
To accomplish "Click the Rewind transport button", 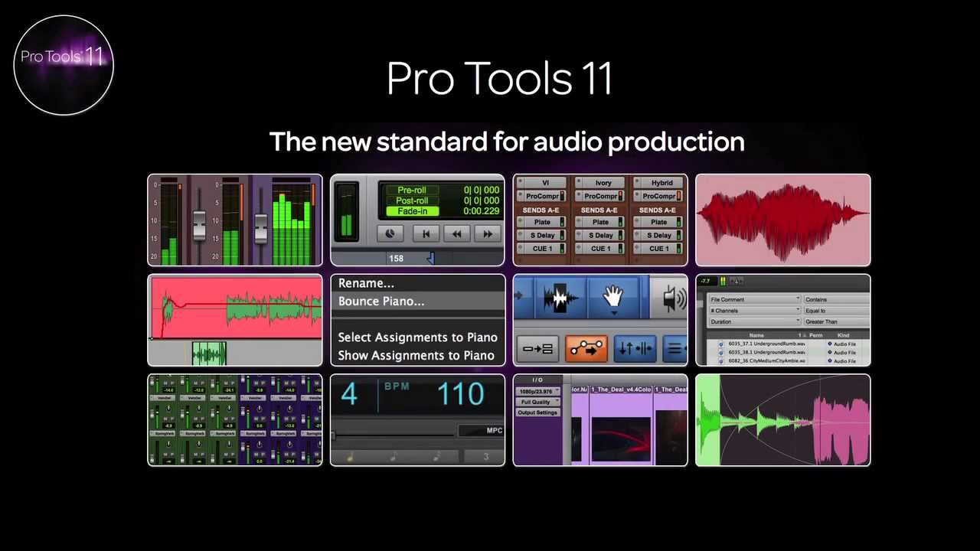I will pos(457,234).
